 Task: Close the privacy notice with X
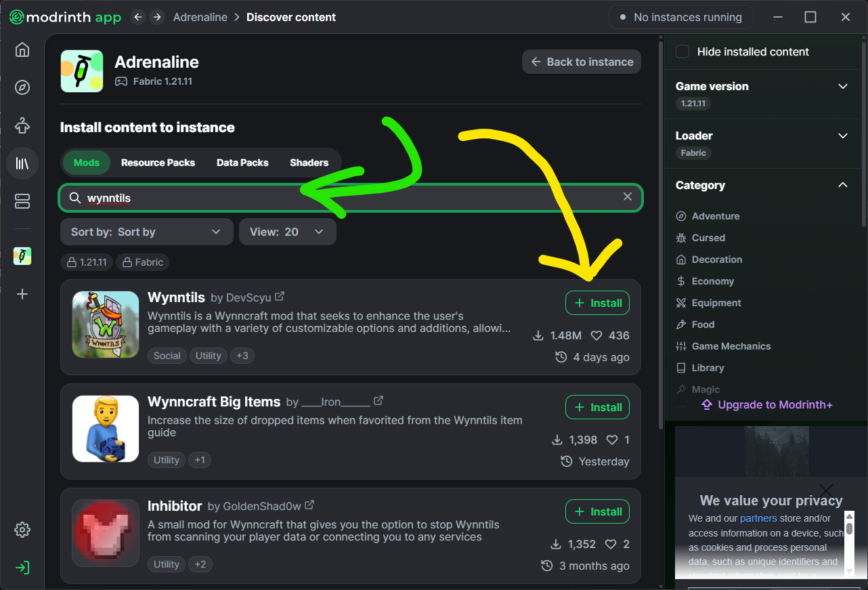click(x=826, y=490)
